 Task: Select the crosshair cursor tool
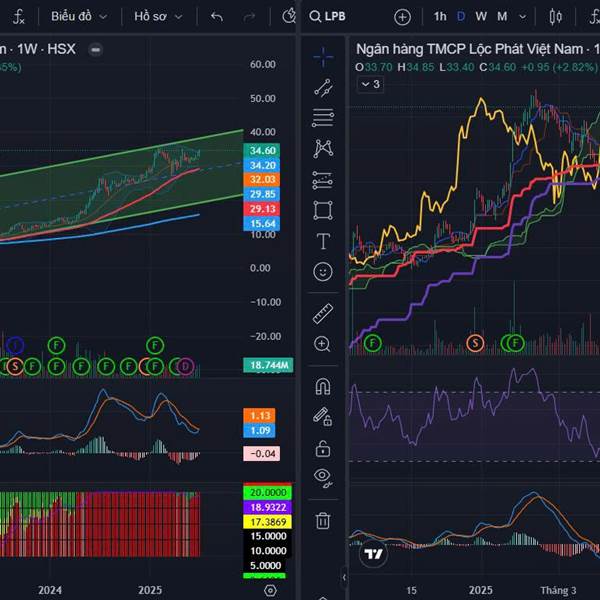[323, 57]
